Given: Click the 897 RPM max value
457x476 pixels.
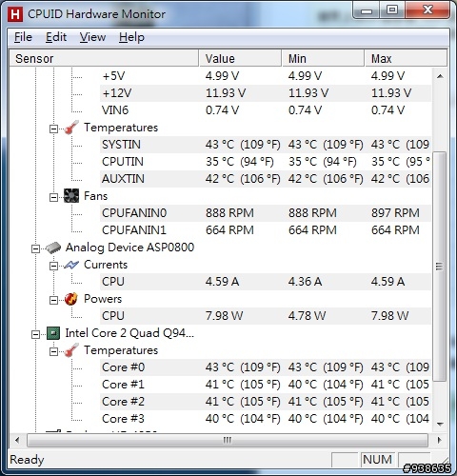Looking at the screenshot, I should point(395,213).
